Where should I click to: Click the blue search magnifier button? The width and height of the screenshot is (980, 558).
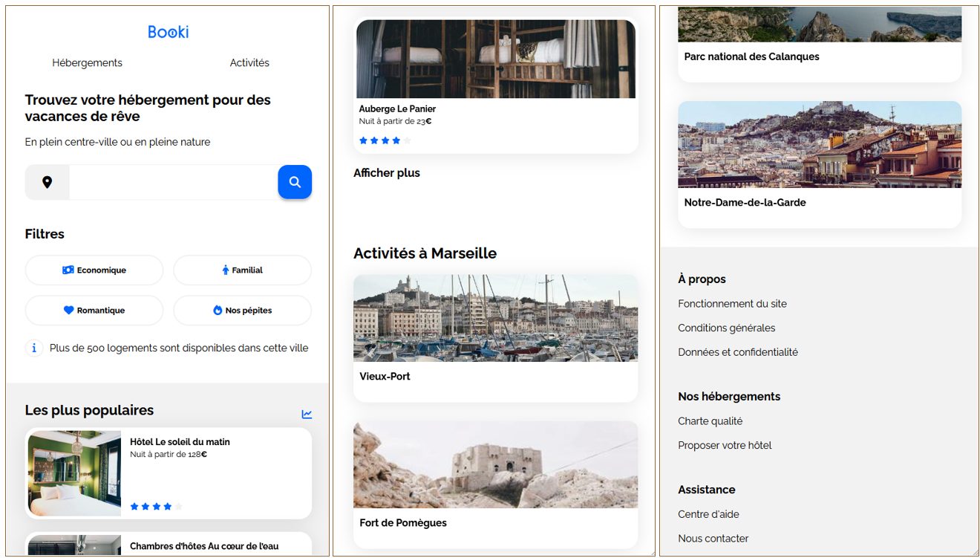click(x=295, y=182)
